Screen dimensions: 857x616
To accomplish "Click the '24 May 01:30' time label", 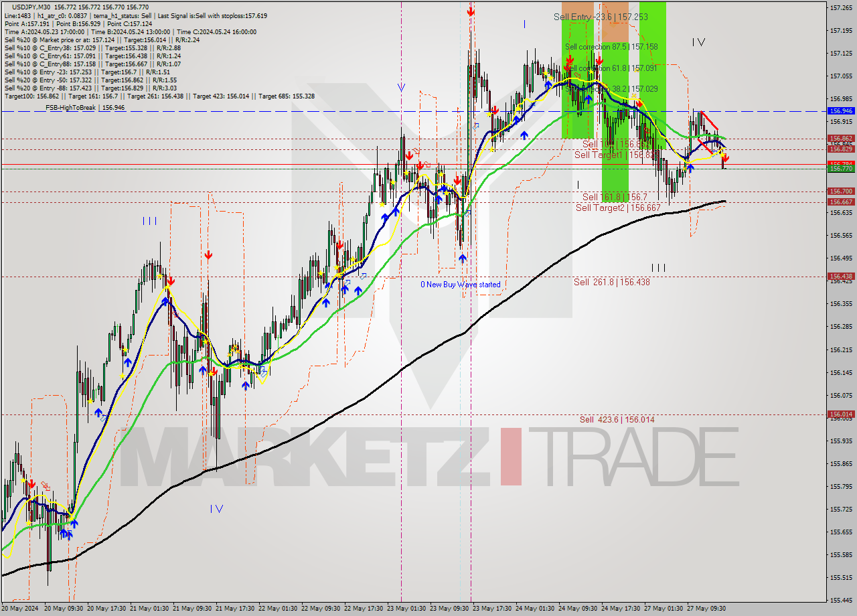I will (x=534, y=609).
